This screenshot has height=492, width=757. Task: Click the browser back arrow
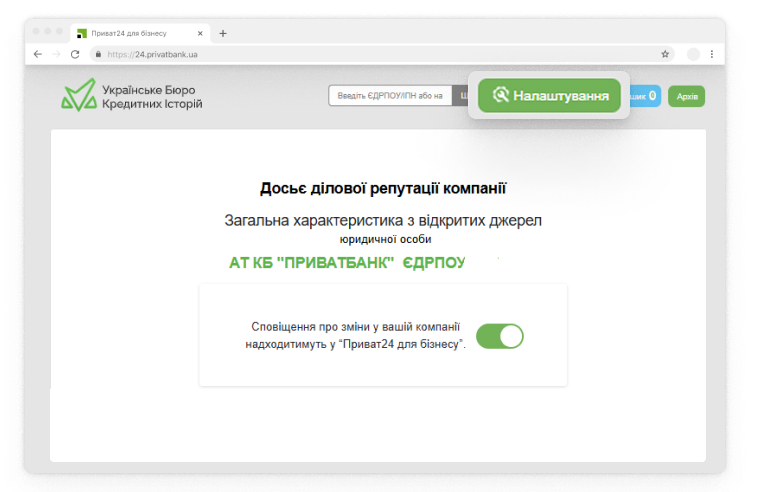(x=38, y=54)
